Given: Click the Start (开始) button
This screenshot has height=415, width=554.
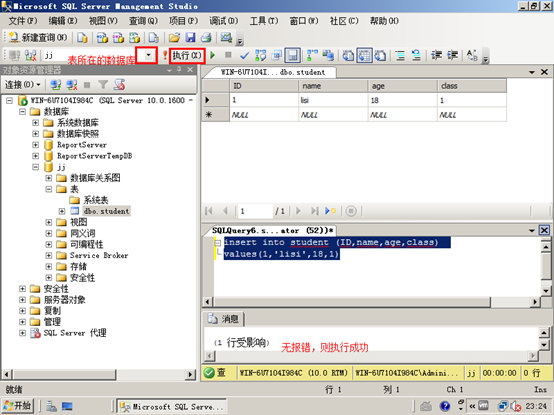Looking at the screenshot, I should [x=17, y=406].
